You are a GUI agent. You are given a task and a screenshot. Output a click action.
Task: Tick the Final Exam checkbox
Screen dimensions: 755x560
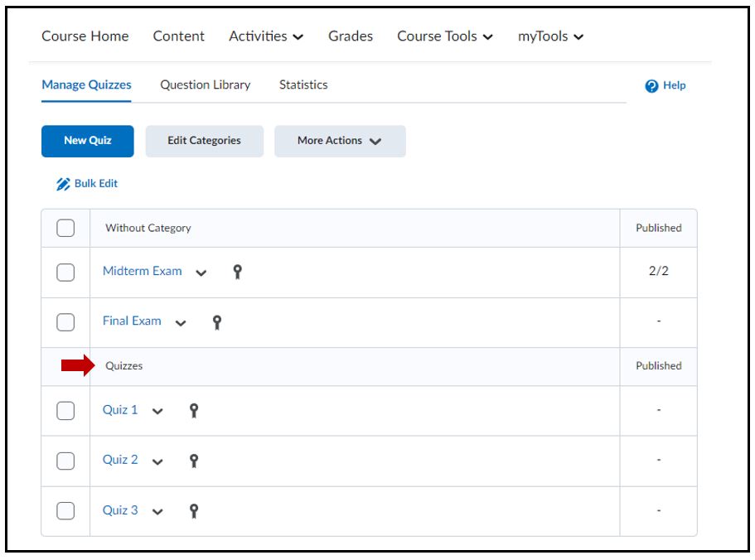tap(65, 322)
